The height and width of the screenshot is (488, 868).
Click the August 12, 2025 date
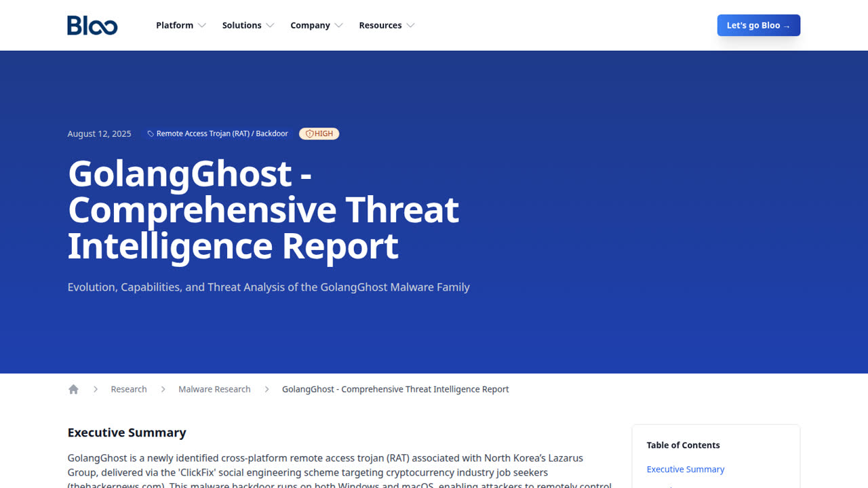(99, 134)
